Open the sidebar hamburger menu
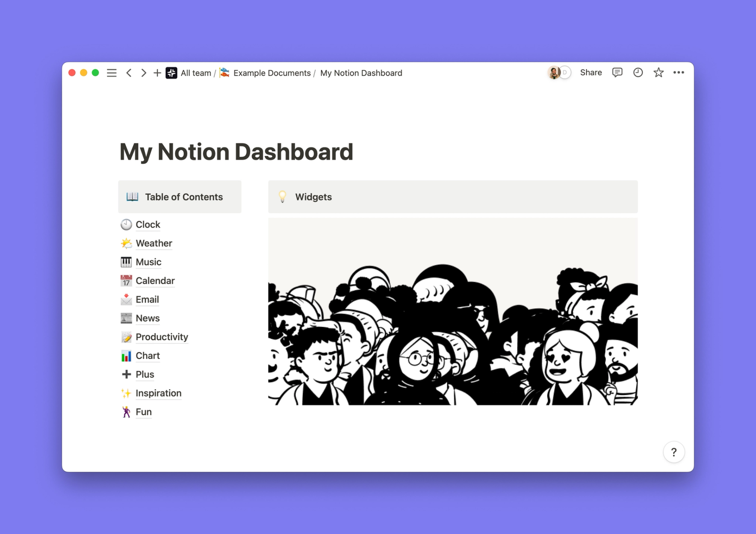Image resolution: width=756 pixels, height=534 pixels. [x=112, y=73]
